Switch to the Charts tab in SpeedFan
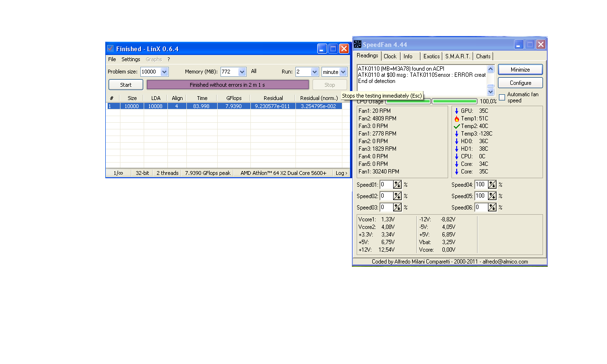Screen dimensions: 607x364 (x=483, y=56)
